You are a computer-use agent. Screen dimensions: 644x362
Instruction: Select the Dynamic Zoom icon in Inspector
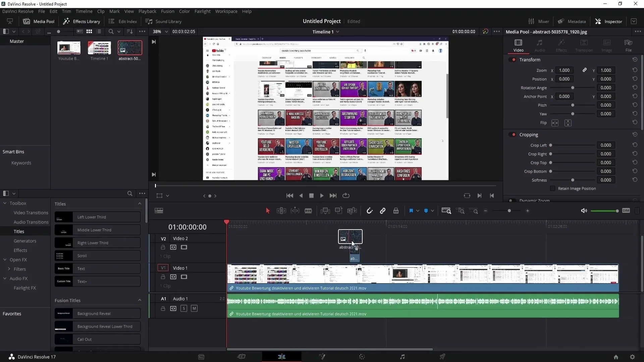pos(511,199)
